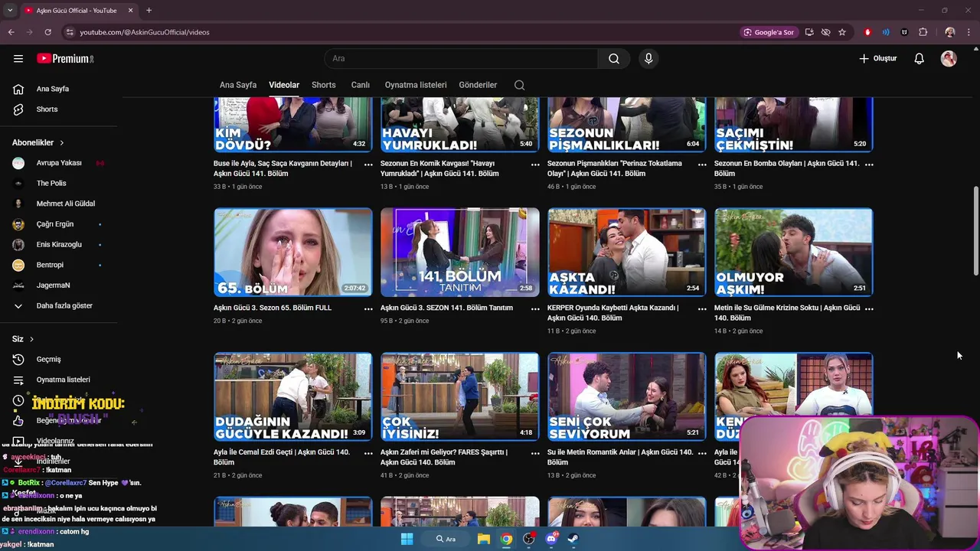Open options for 65. Bölüm FULL video
Image resolution: width=980 pixels, height=551 pixels.
368,309
